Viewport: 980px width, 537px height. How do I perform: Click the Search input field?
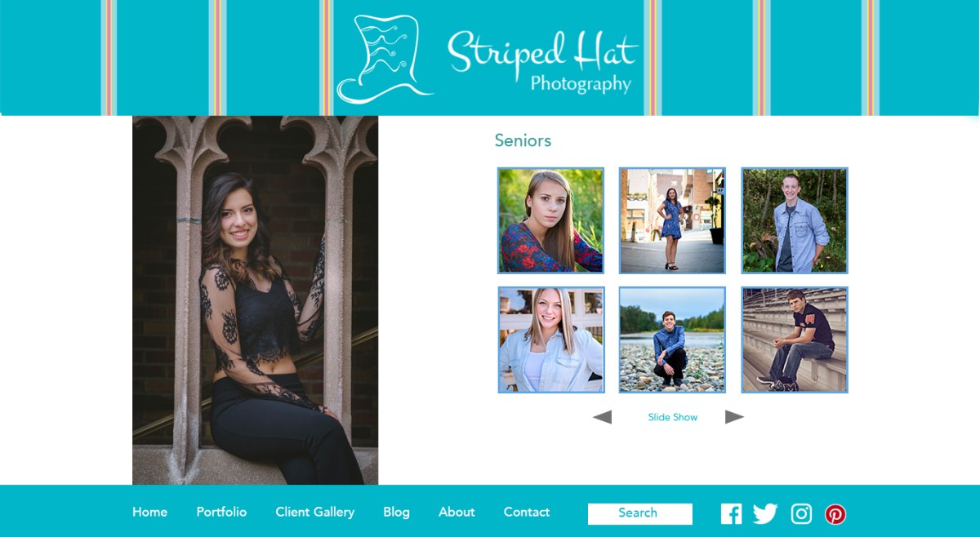[x=640, y=513]
